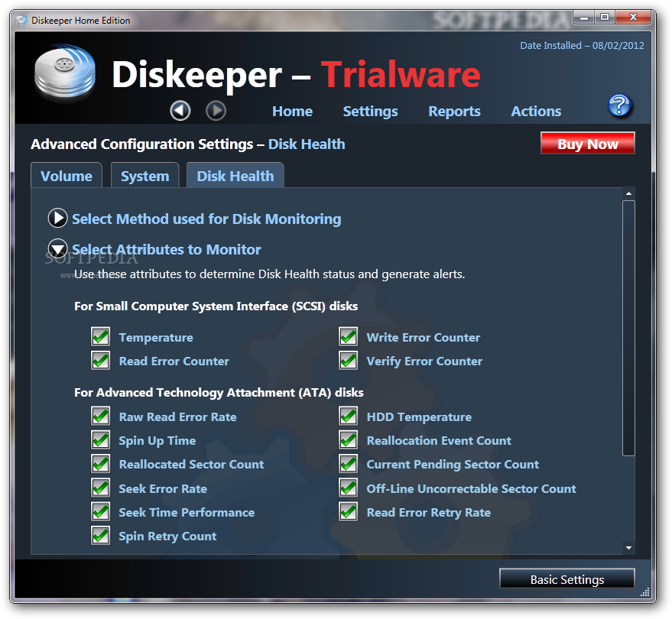Click the HDD Temperature label

click(419, 416)
